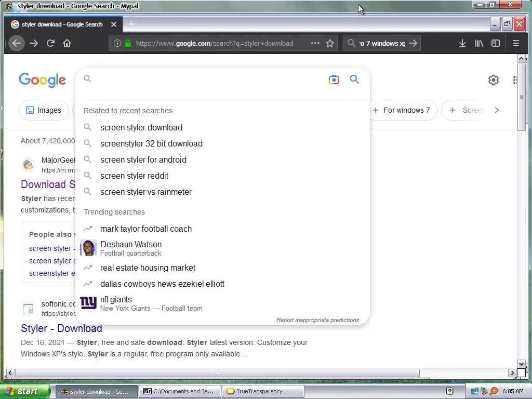
Task: Switch to 7-Zip Documents taskbar window
Action: click(x=179, y=392)
